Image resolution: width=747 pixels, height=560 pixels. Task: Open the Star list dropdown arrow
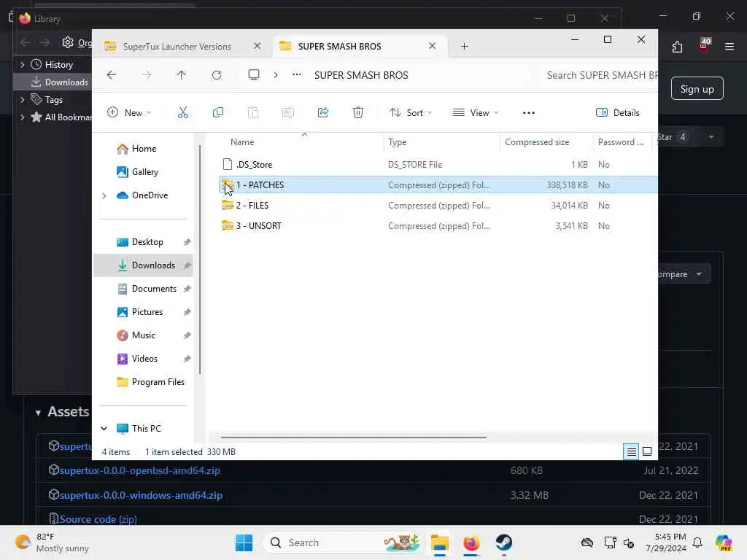tap(711, 137)
